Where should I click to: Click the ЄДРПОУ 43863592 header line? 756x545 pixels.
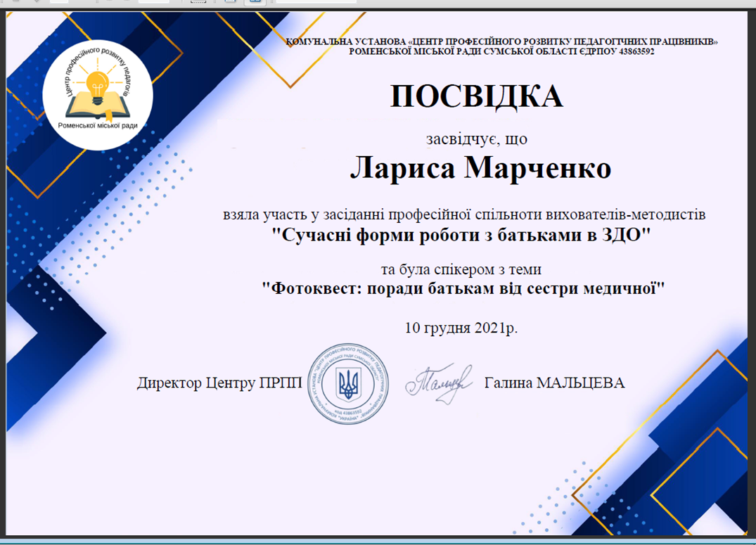[501, 52]
